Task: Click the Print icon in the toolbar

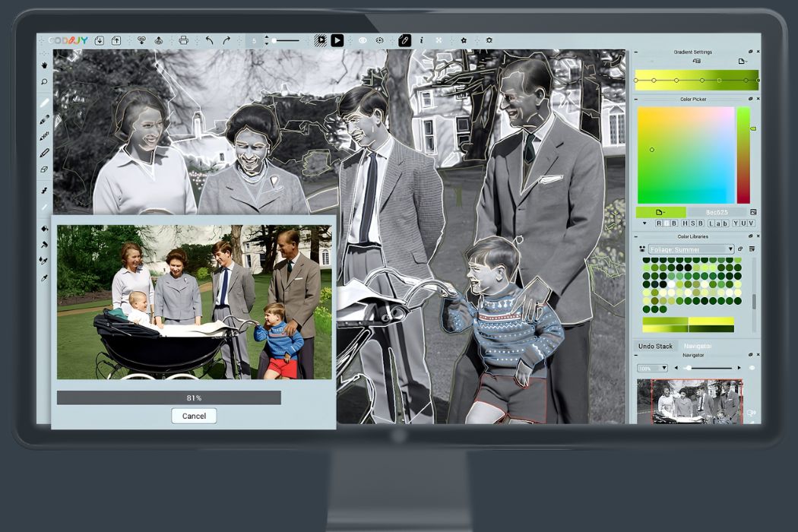Action: [184, 40]
